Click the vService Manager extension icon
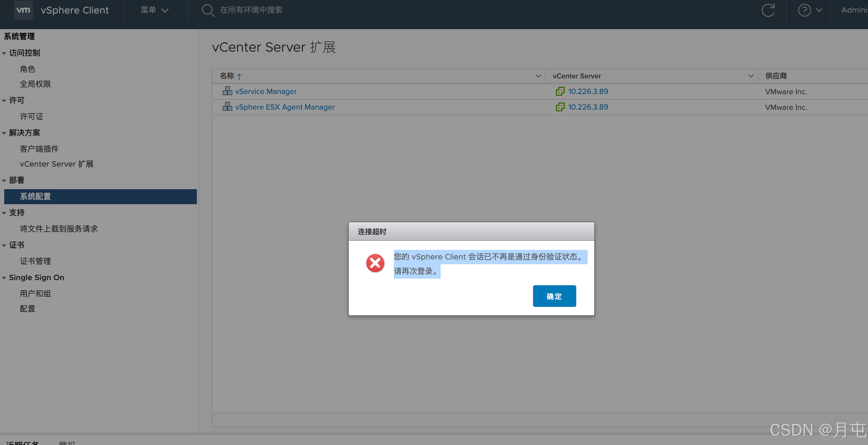The width and height of the screenshot is (868, 445). point(227,91)
